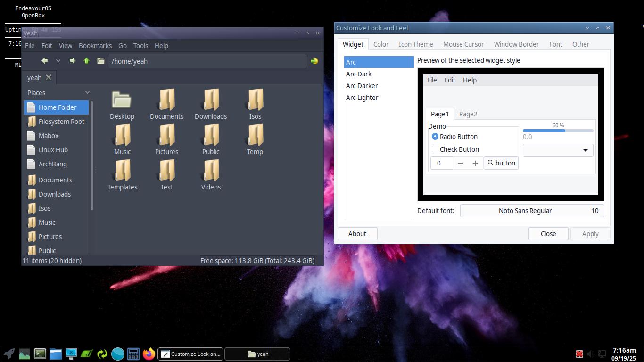Launch Firefox from the taskbar
644x362 pixels.
149,354
